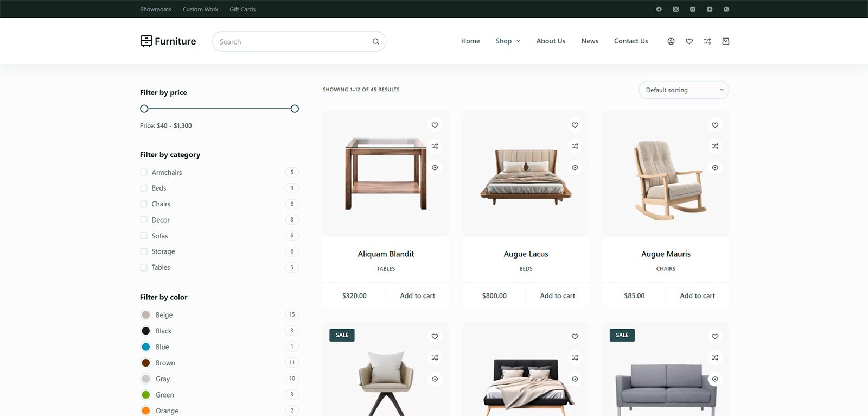Open the compare icon in header

(707, 41)
